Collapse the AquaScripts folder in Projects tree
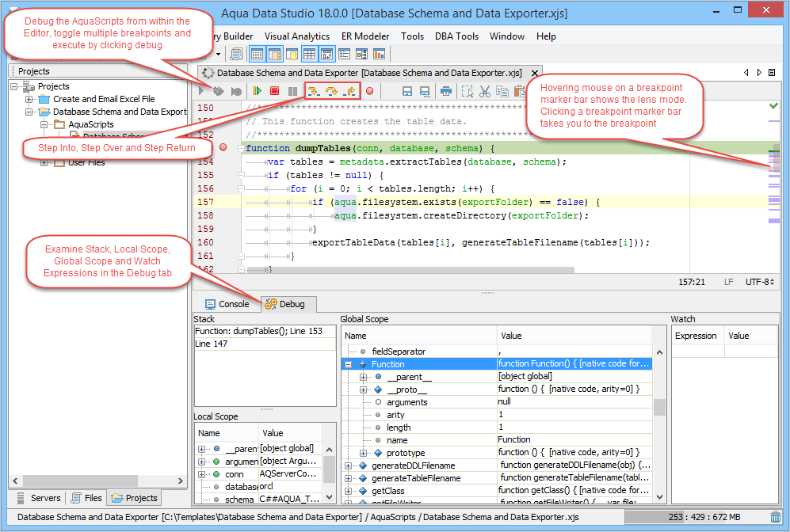The image size is (790, 532). 44,124
